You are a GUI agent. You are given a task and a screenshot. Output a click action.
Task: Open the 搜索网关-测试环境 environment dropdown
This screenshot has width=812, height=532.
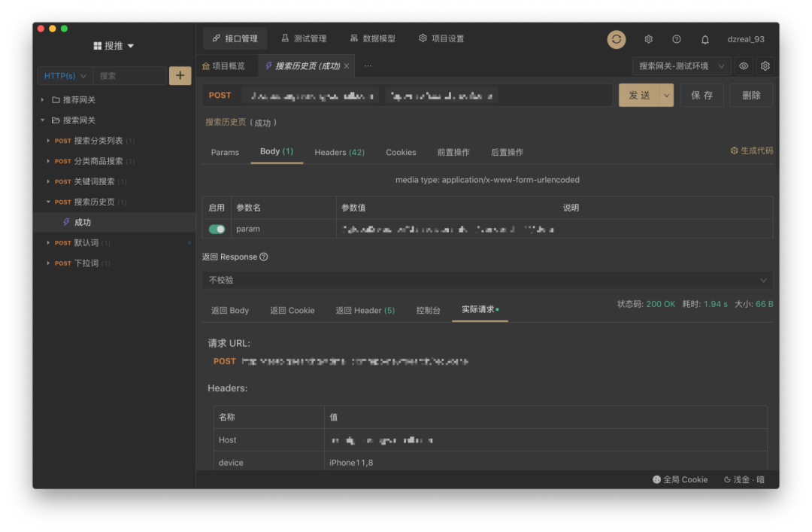(681, 66)
